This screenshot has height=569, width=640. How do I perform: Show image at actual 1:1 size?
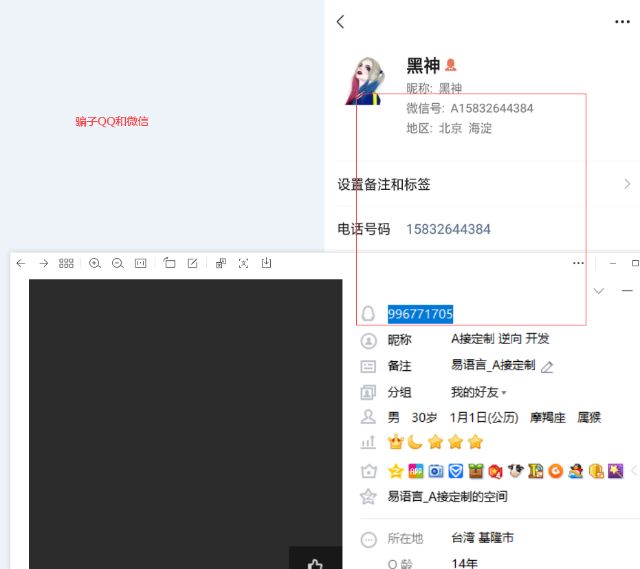click(x=140, y=263)
